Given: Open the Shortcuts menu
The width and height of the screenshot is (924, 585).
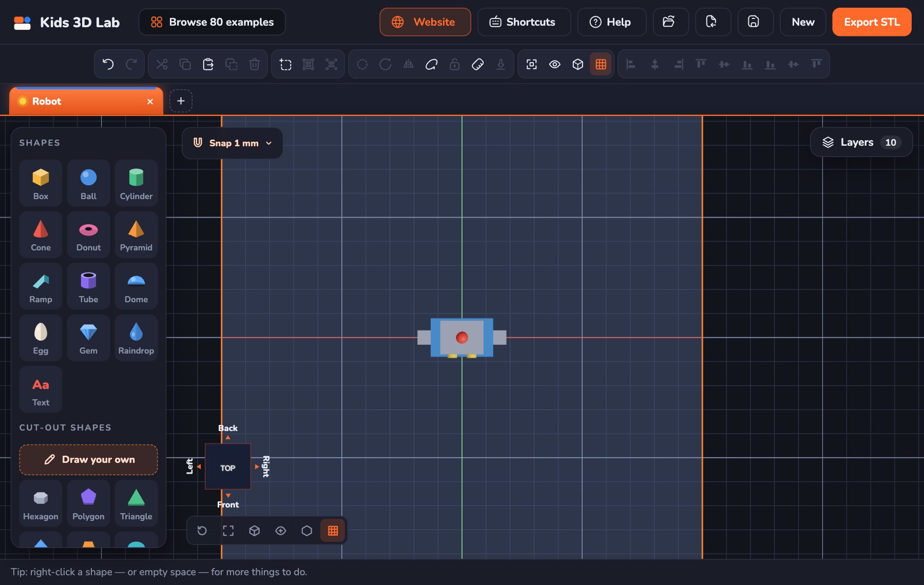Looking at the screenshot, I should pos(524,22).
